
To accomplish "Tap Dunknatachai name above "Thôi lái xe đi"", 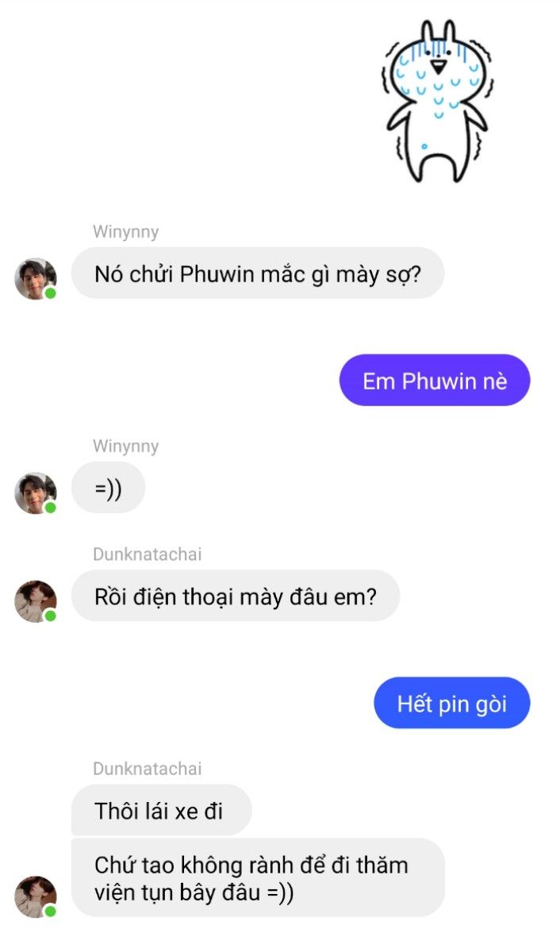I will 147,769.
